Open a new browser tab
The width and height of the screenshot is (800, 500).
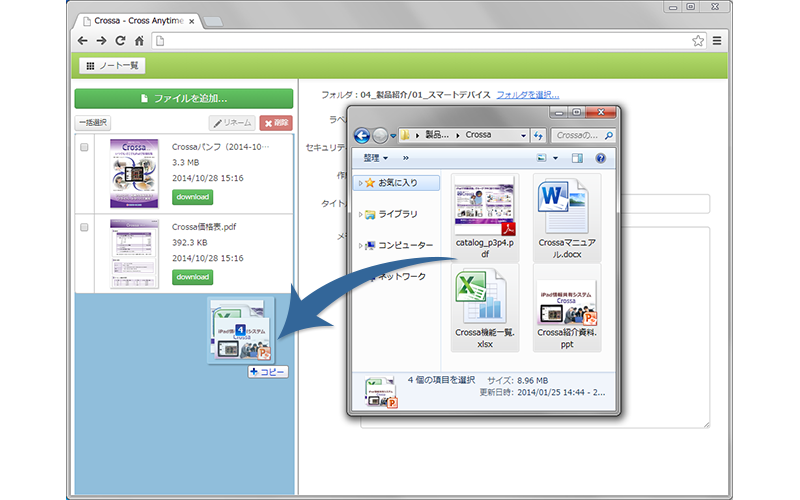coord(212,21)
